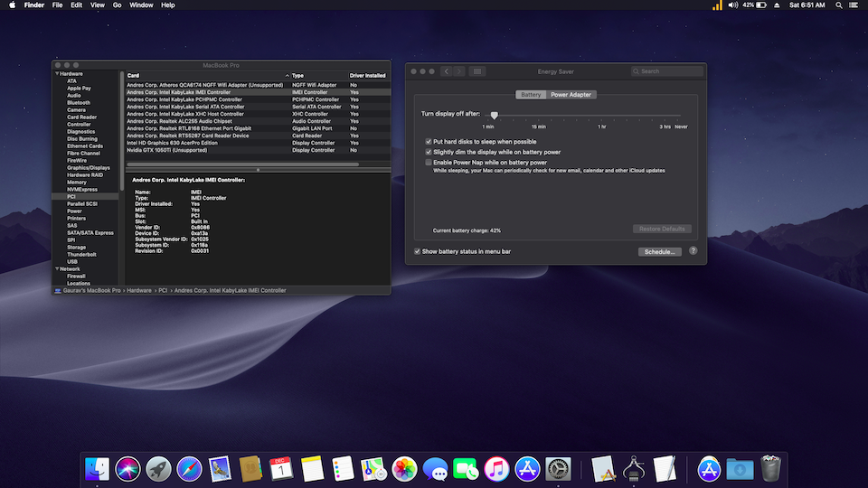Open System Preferences gear in dock
This screenshot has width=868, height=488.
click(x=558, y=469)
